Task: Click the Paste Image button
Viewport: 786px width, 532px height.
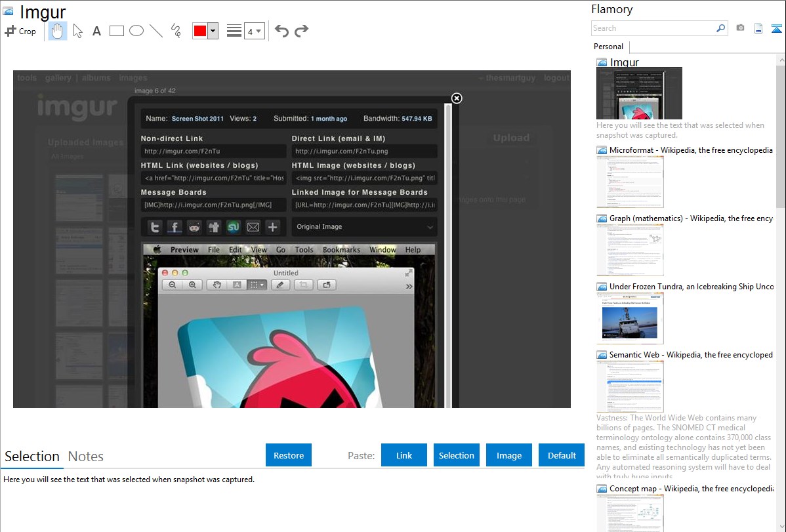Action: coord(508,455)
